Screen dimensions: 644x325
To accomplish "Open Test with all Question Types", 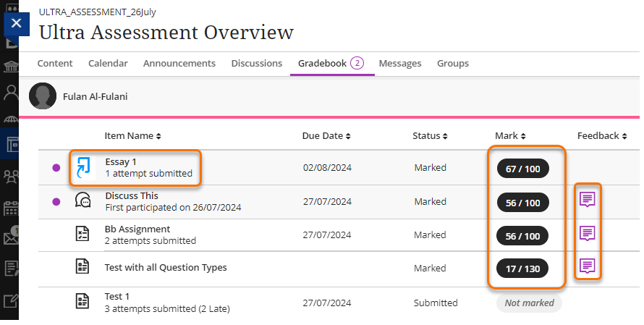I will pyautogui.click(x=166, y=268).
